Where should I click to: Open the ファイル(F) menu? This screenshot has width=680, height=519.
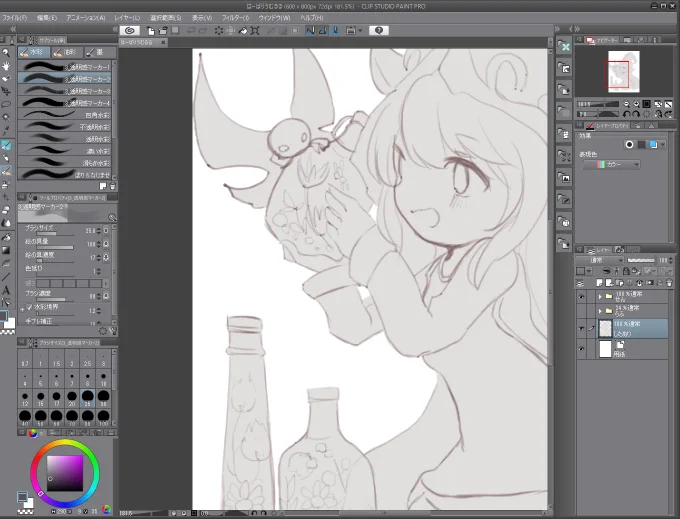[x=14, y=18]
